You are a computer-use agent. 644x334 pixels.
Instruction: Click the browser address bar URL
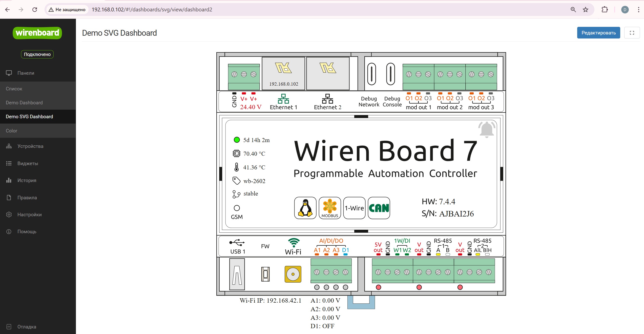coord(152,10)
